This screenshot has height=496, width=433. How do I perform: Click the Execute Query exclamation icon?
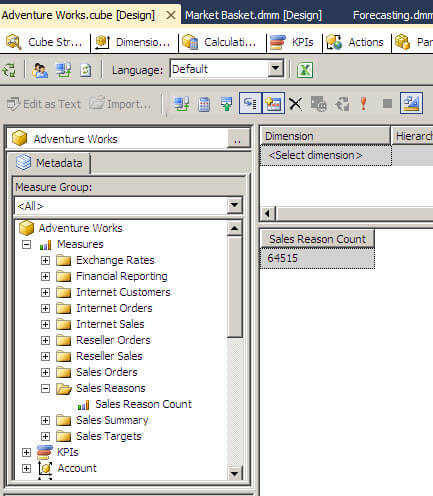(x=364, y=104)
